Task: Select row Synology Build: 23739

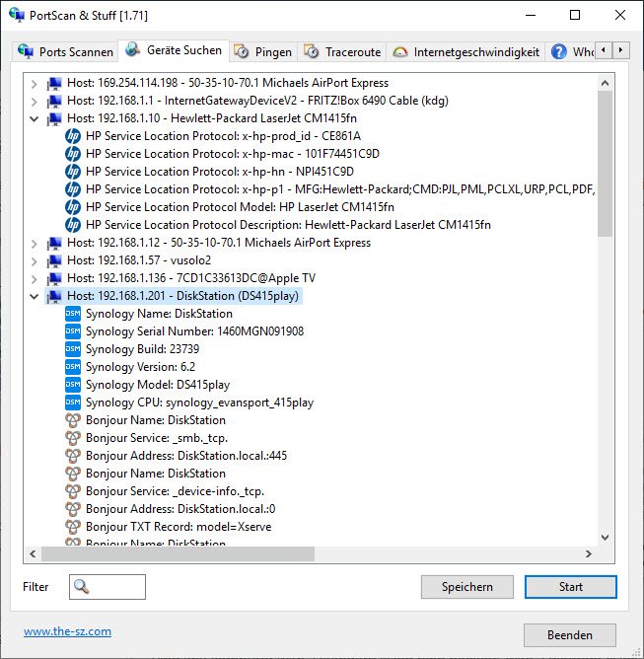Action: pyautogui.click(x=143, y=349)
